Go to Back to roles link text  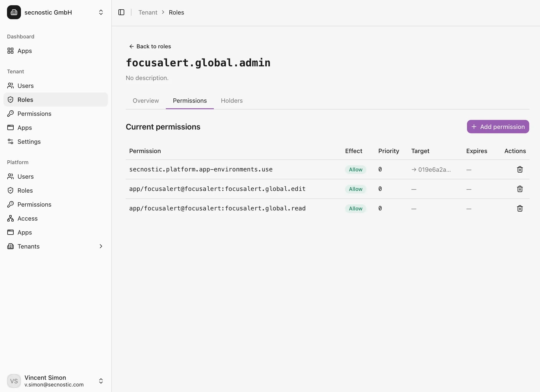coord(154,46)
